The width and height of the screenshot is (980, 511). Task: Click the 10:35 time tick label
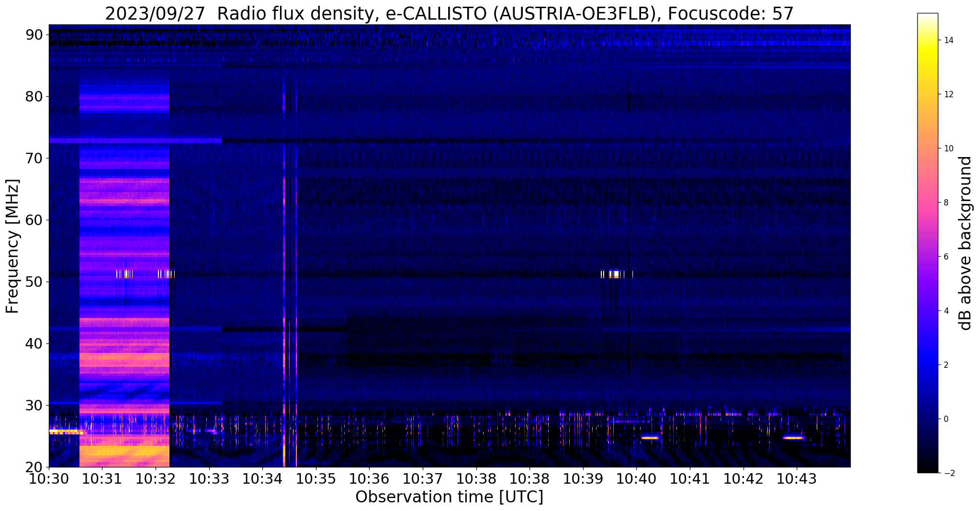tap(316, 479)
